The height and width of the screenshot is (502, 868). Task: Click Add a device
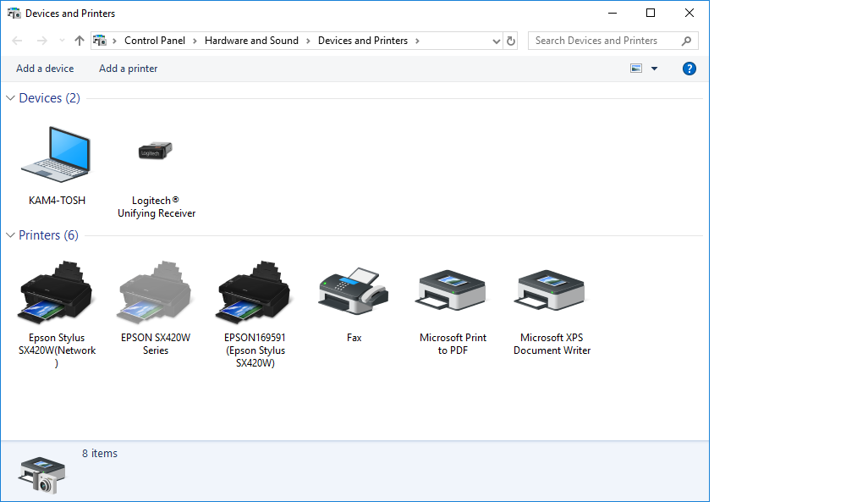click(45, 69)
